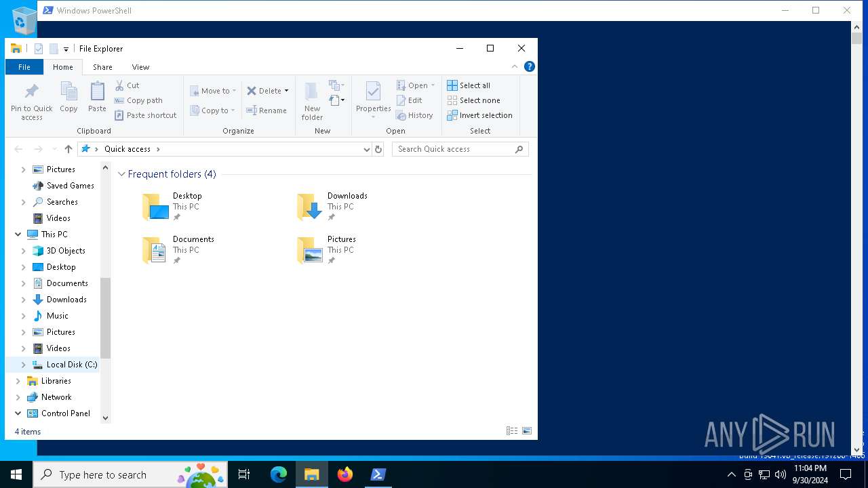Click the Rename button

pyautogui.click(x=267, y=110)
